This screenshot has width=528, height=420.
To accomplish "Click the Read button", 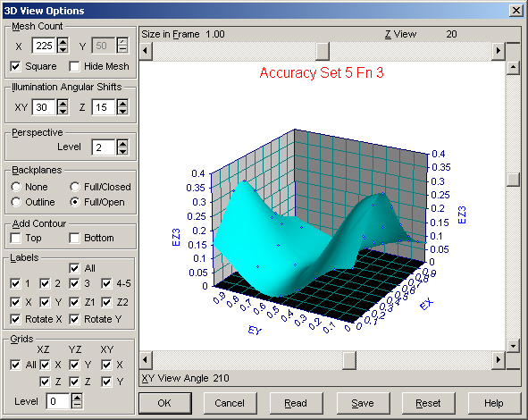I will coord(296,403).
